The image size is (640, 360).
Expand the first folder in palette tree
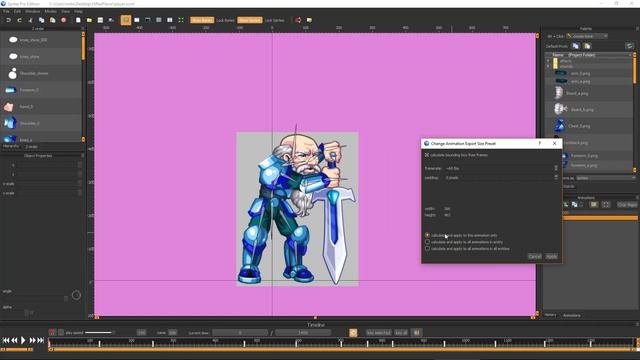tap(548, 61)
